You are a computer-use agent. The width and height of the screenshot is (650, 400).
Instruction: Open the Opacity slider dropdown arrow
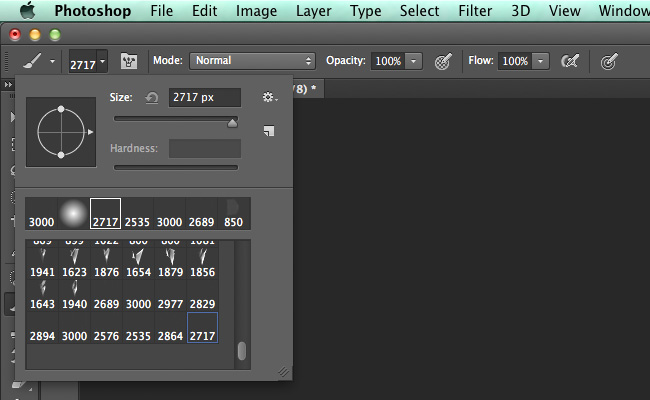413,61
